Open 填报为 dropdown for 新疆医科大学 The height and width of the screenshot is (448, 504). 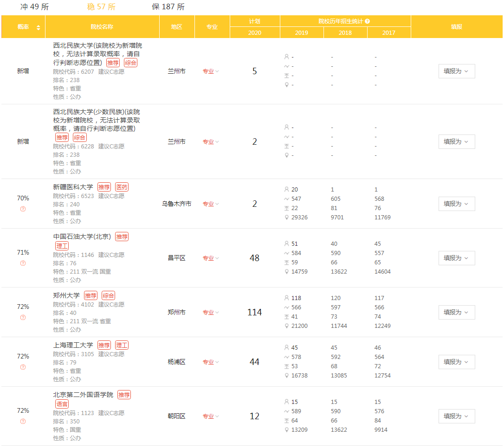[456, 204]
